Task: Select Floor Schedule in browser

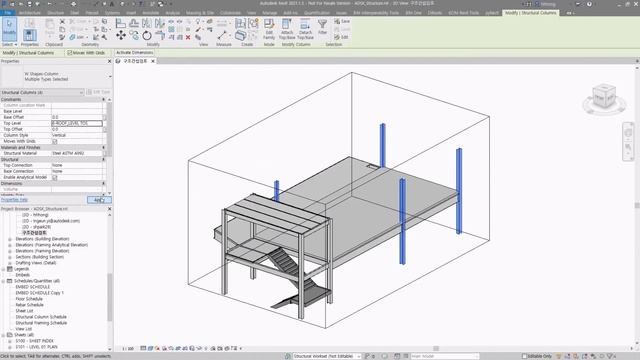Action: click(x=29, y=299)
